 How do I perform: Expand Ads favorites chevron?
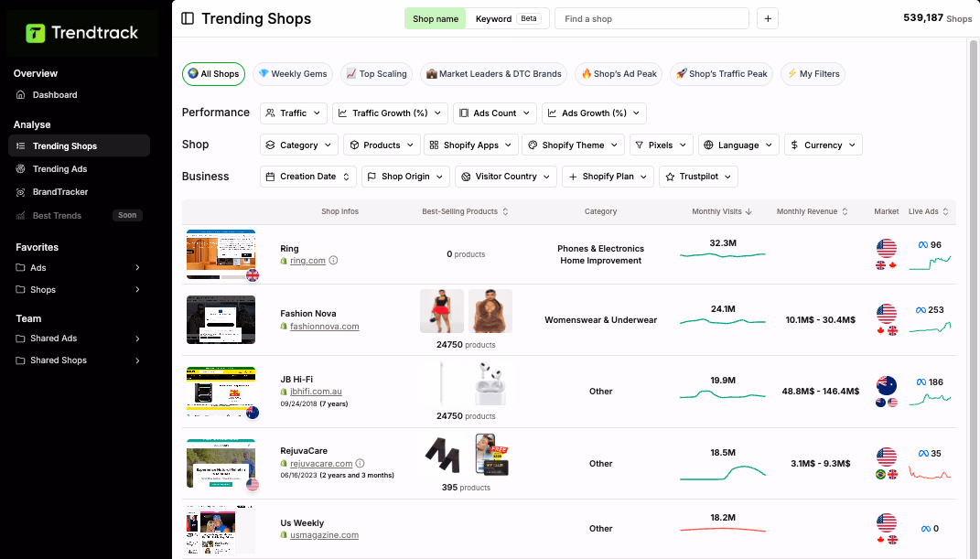[x=137, y=267]
